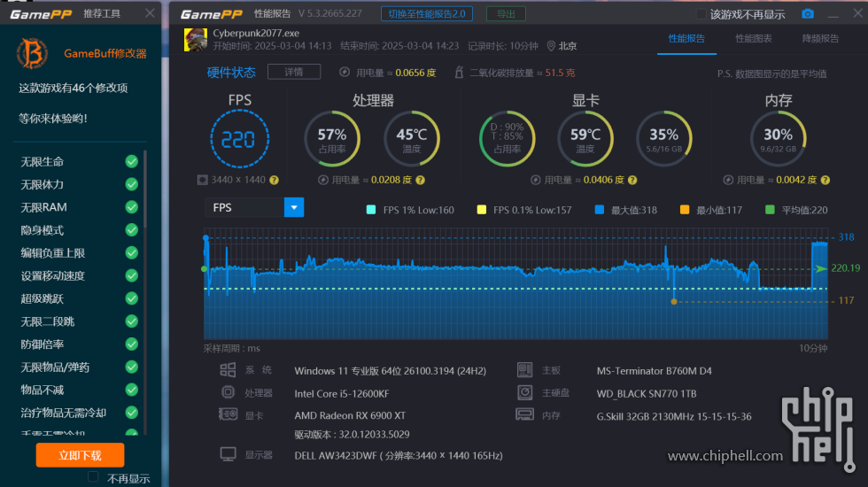Click the CO2 emission icon
The width and height of the screenshot is (868, 487).
click(459, 72)
